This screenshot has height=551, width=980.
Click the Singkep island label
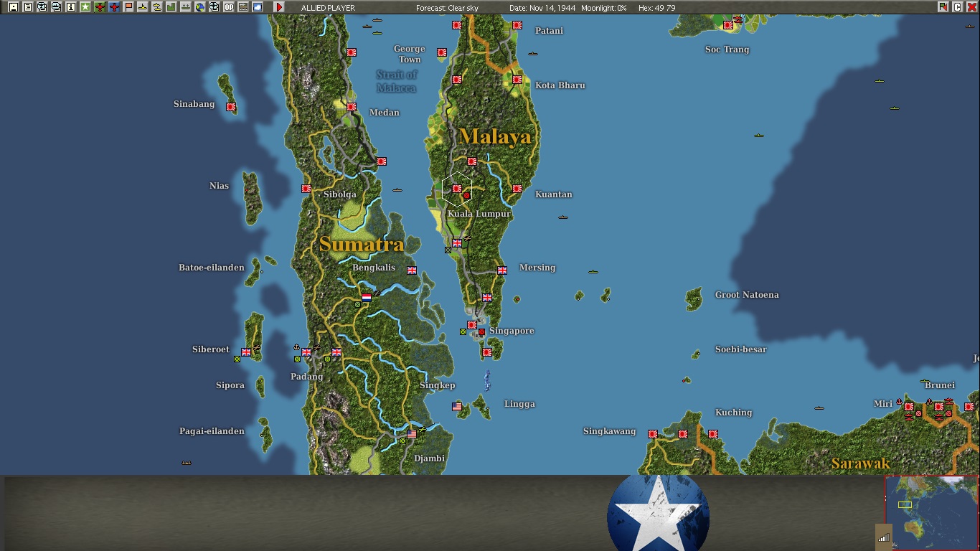tap(438, 385)
